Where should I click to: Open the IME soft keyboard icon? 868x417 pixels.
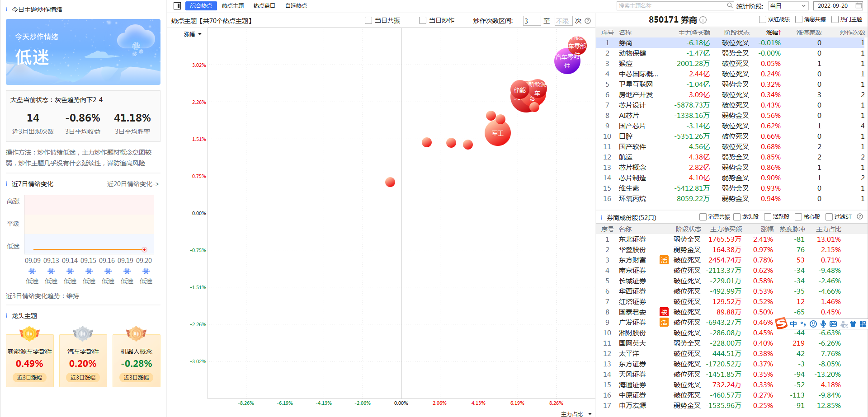coord(833,323)
